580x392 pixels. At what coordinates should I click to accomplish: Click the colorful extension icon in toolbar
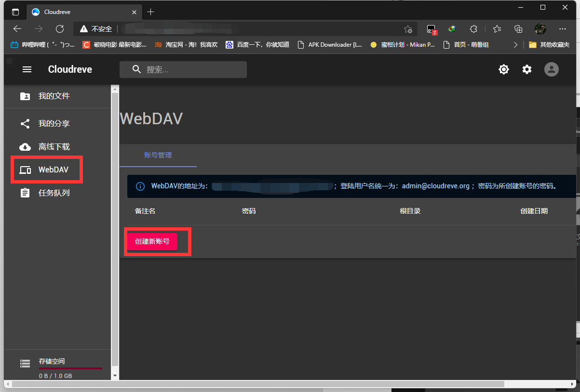click(x=452, y=29)
